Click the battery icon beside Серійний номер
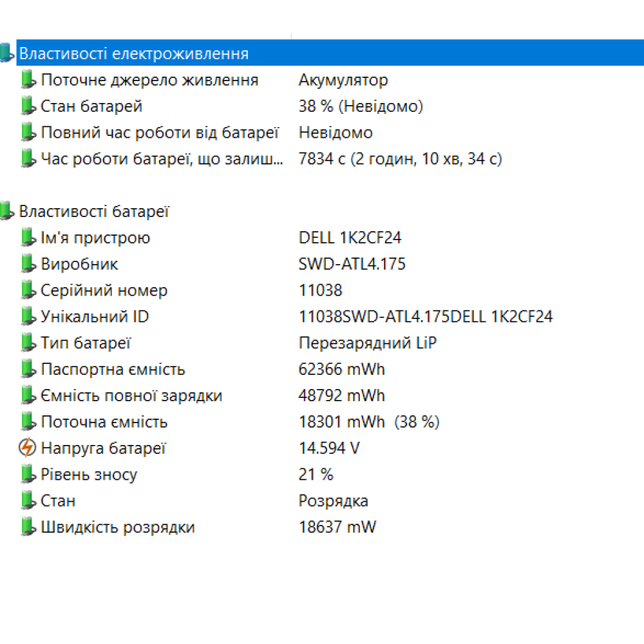This screenshot has height=644, width=644. point(29,290)
